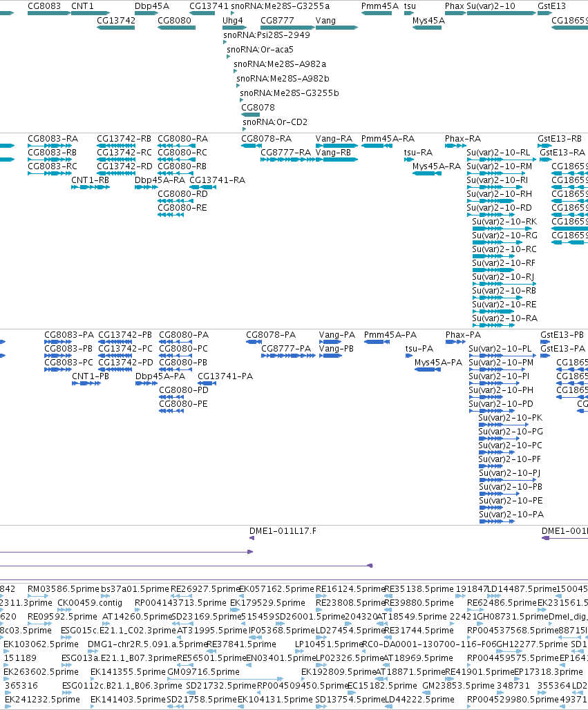Open the Vang-RA transcript
The width and height of the screenshot is (588, 710).
336,146
